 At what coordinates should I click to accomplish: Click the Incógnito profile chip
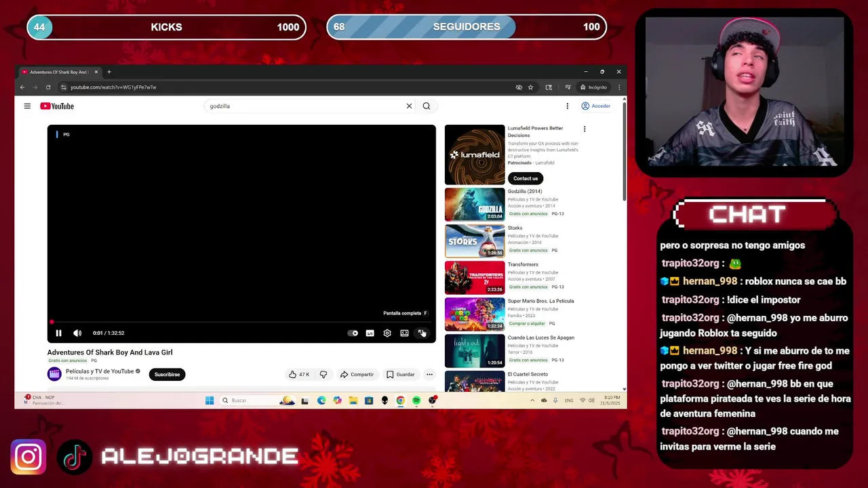[593, 87]
